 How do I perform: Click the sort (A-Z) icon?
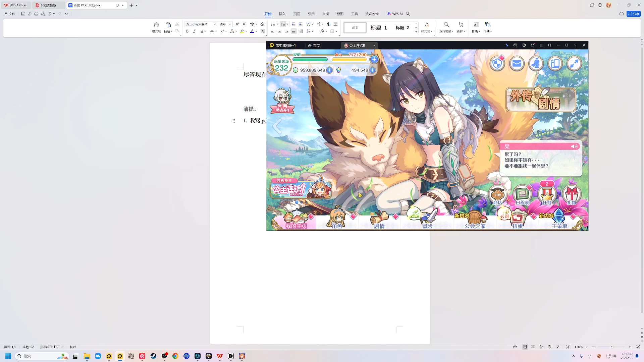(x=328, y=24)
